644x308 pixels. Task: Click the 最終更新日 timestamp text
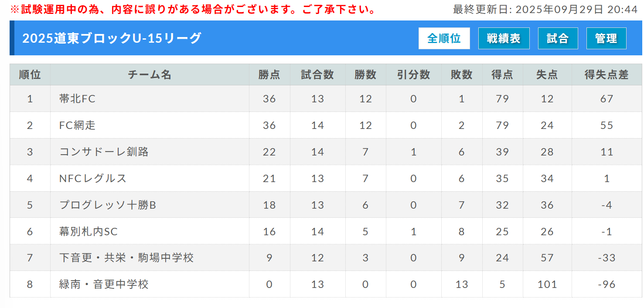click(x=545, y=9)
